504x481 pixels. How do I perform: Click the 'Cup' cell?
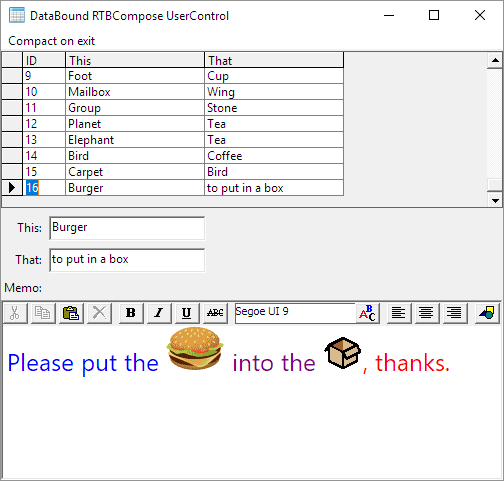point(274,76)
